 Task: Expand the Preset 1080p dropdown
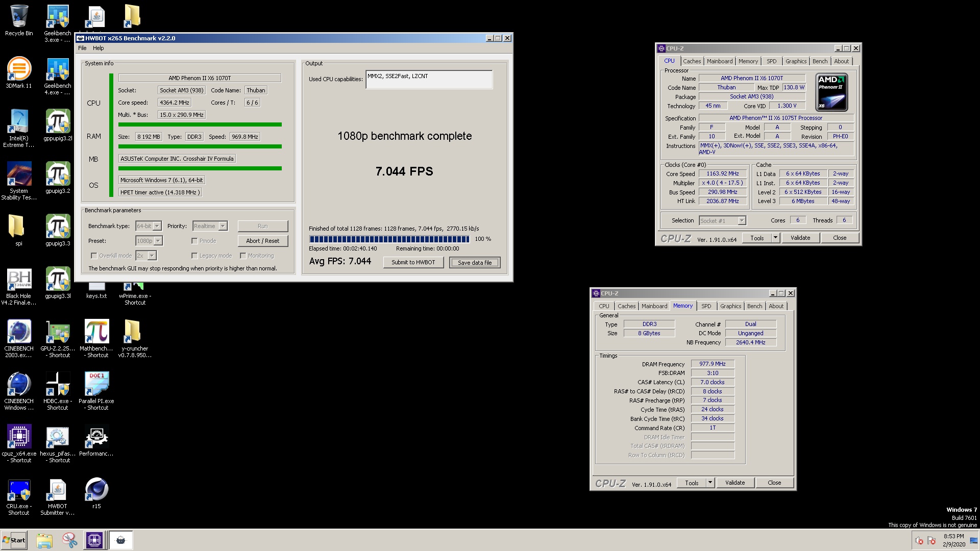158,241
